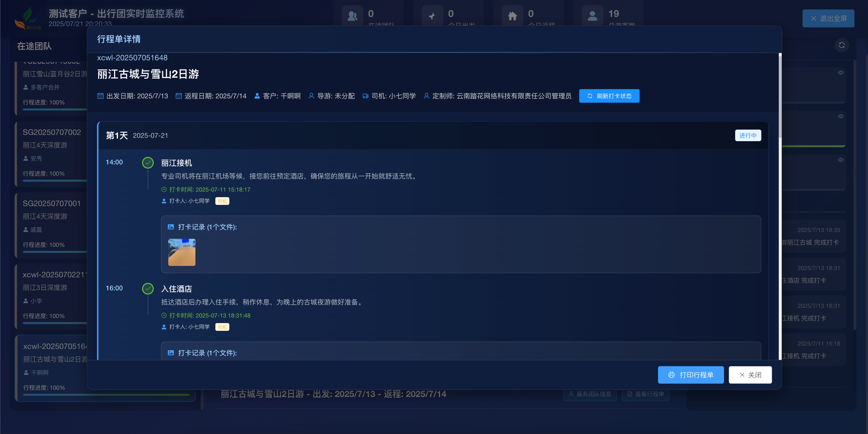Click the 打印行程单 button

point(691,375)
